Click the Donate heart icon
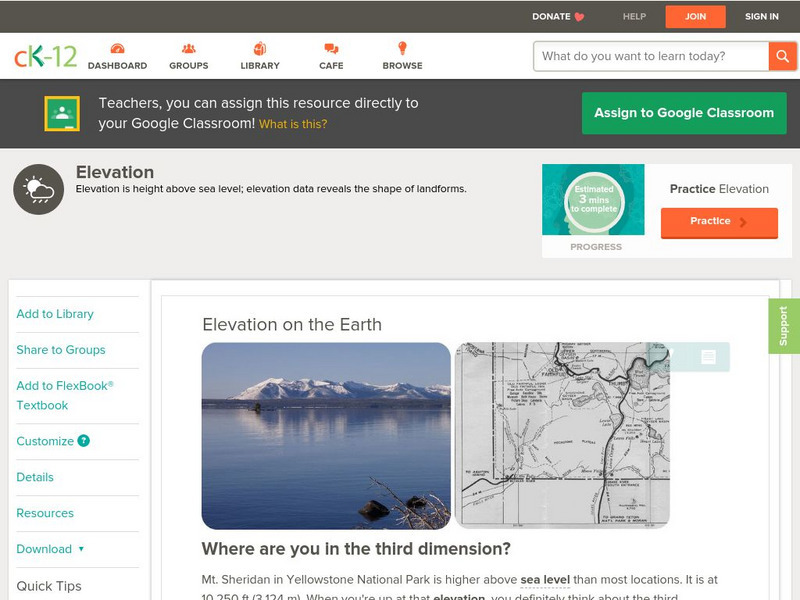Screen dimensions: 800x600 tap(579, 17)
